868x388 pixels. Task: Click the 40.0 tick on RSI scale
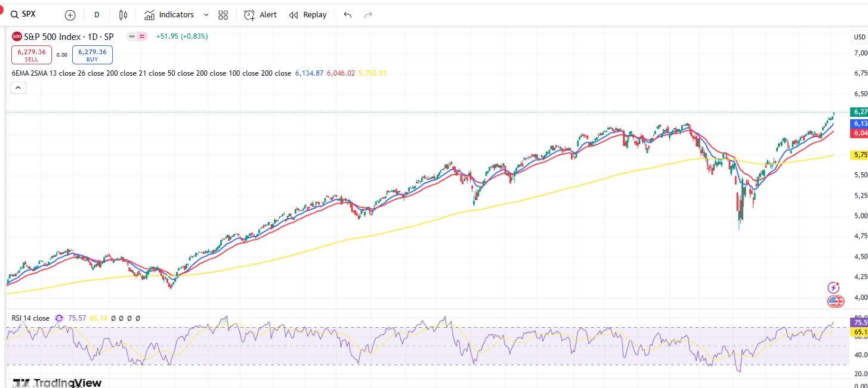860,355
